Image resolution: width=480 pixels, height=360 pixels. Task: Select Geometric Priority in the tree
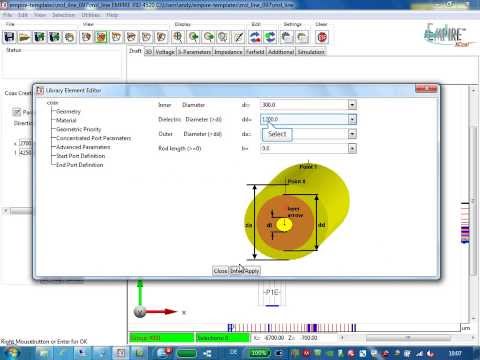point(78,129)
